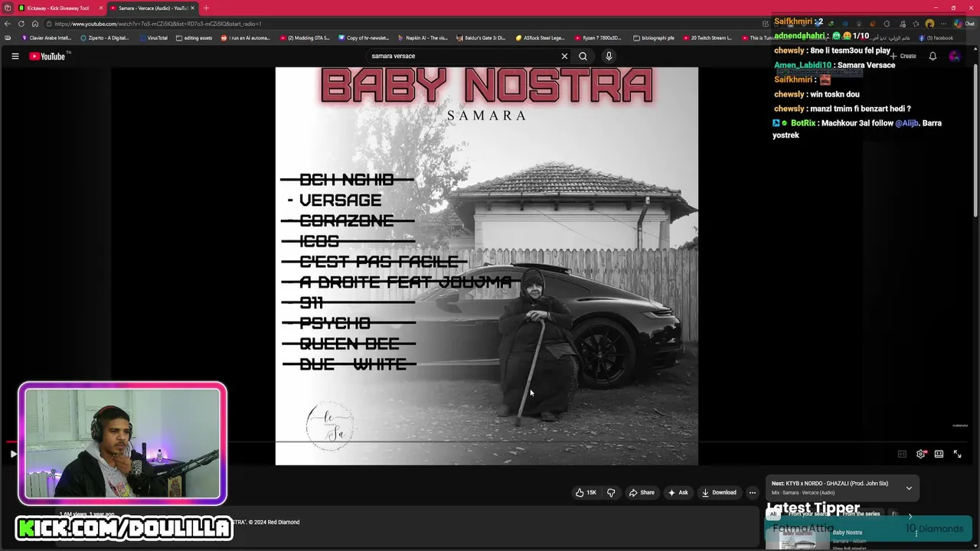980x551 pixels.
Task: Toggle subtitles with the CC button
Action: pyautogui.click(x=902, y=454)
